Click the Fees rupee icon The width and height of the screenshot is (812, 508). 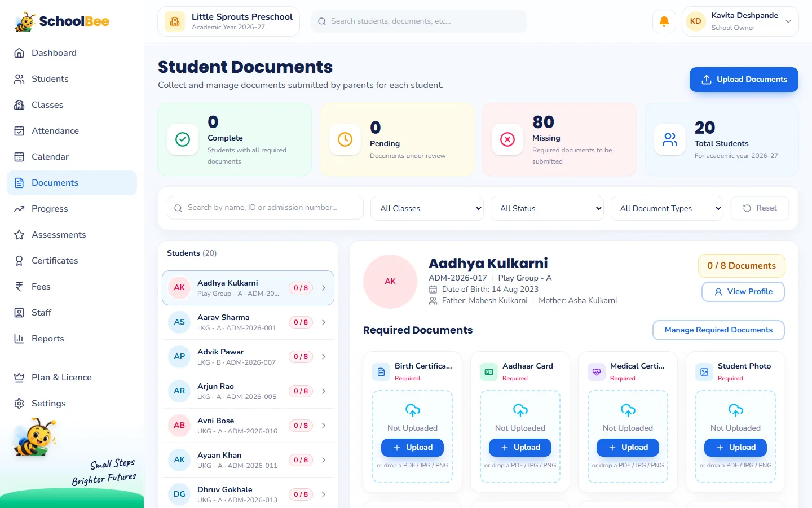(19, 287)
